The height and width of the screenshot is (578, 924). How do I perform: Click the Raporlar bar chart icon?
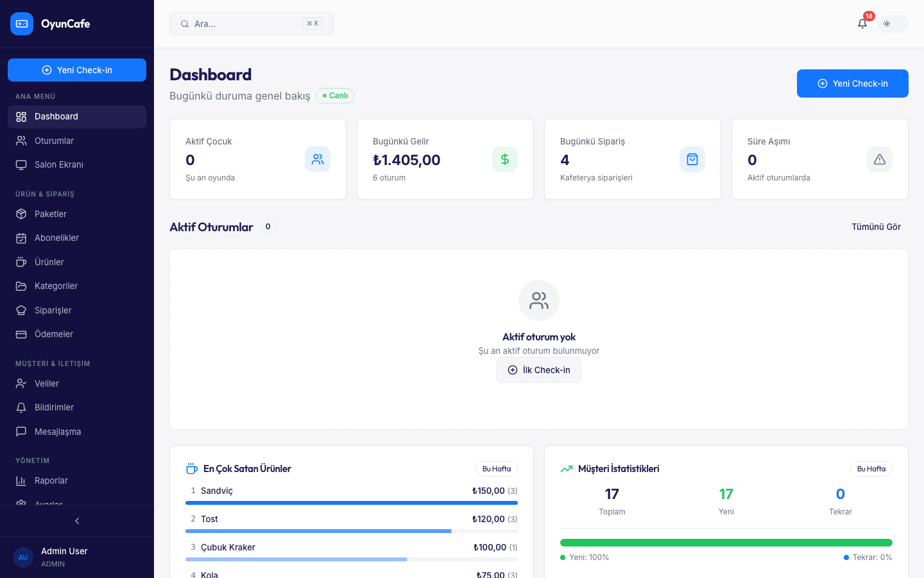[21, 480]
